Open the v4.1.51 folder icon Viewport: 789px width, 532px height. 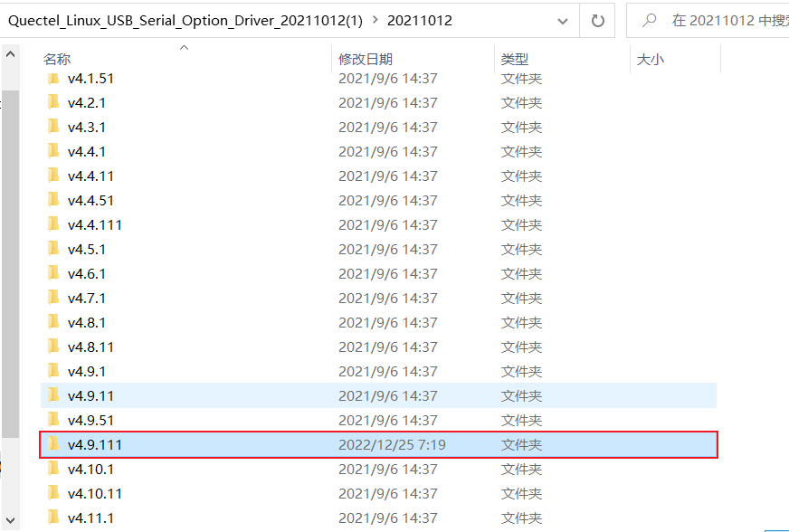pyautogui.click(x=53, y=79)
